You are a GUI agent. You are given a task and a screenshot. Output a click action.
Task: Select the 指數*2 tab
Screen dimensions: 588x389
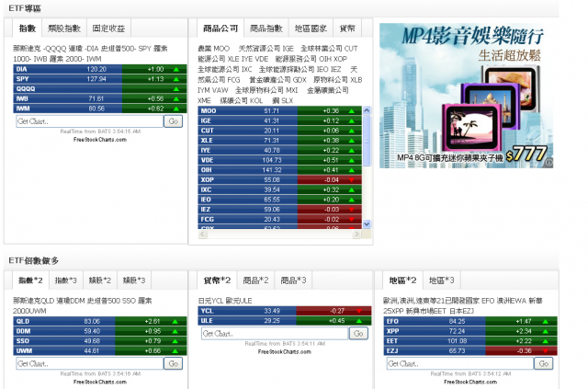[x=30, y=280]
